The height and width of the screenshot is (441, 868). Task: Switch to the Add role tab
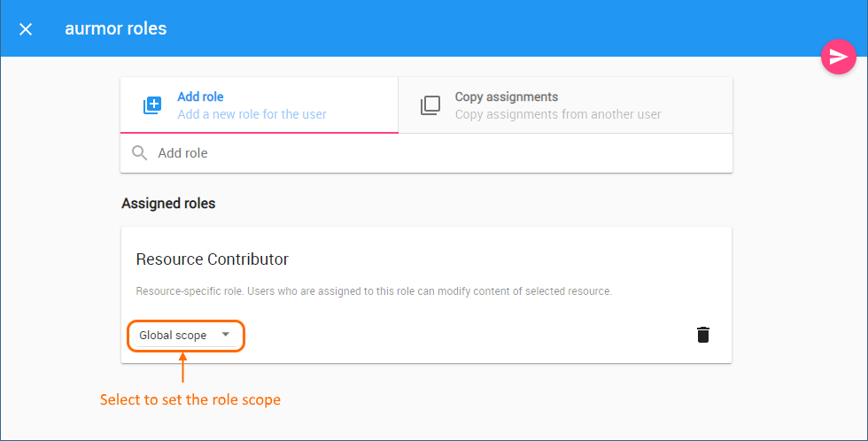pos(259,105)
